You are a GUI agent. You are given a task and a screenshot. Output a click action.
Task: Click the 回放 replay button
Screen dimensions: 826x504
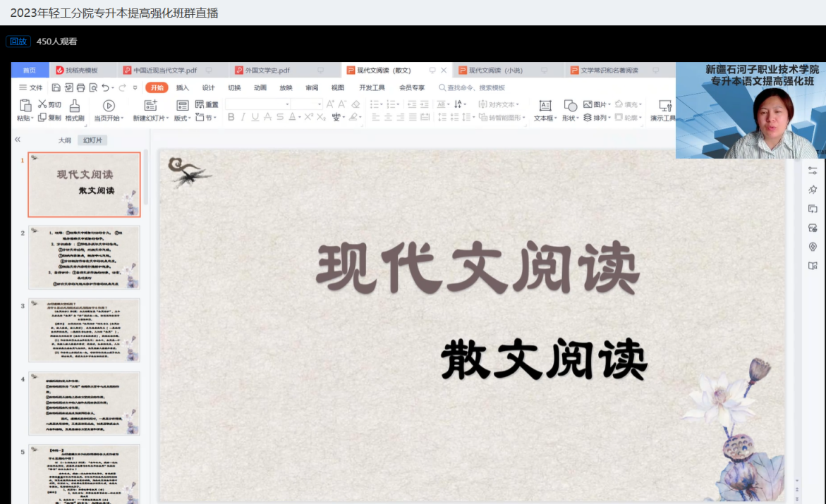18,42
